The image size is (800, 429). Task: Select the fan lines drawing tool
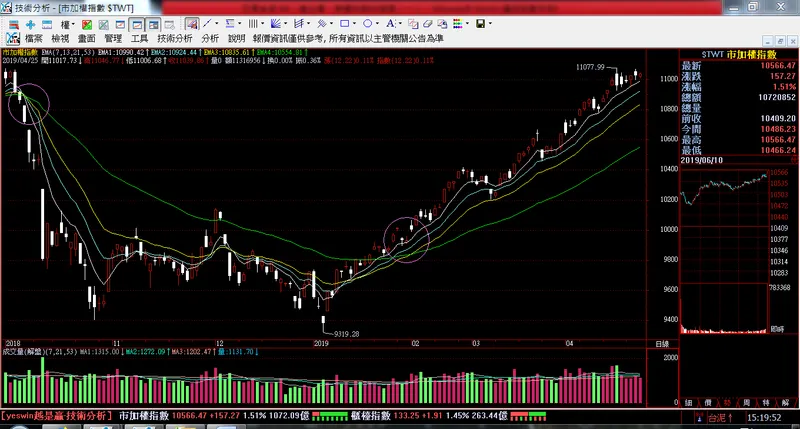276,23
